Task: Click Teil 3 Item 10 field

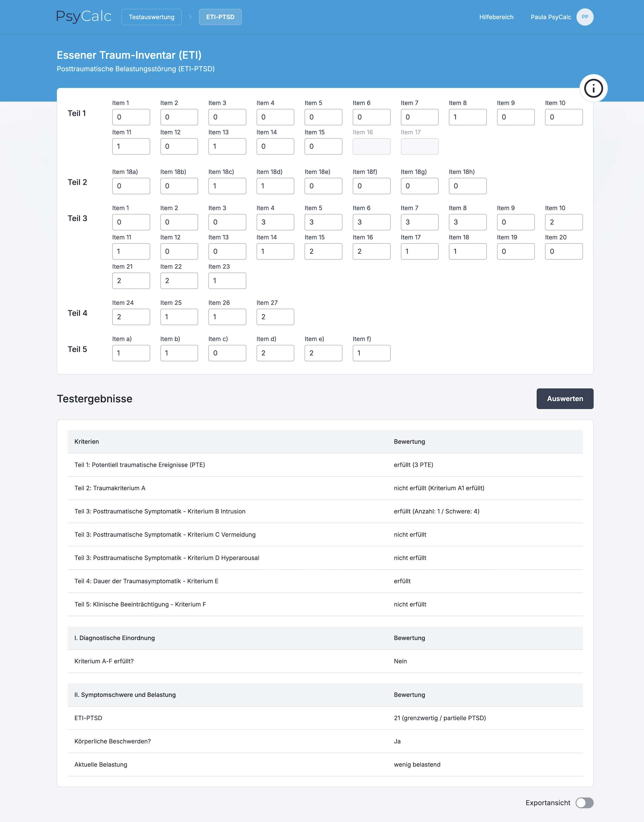Action: [563, 222]
